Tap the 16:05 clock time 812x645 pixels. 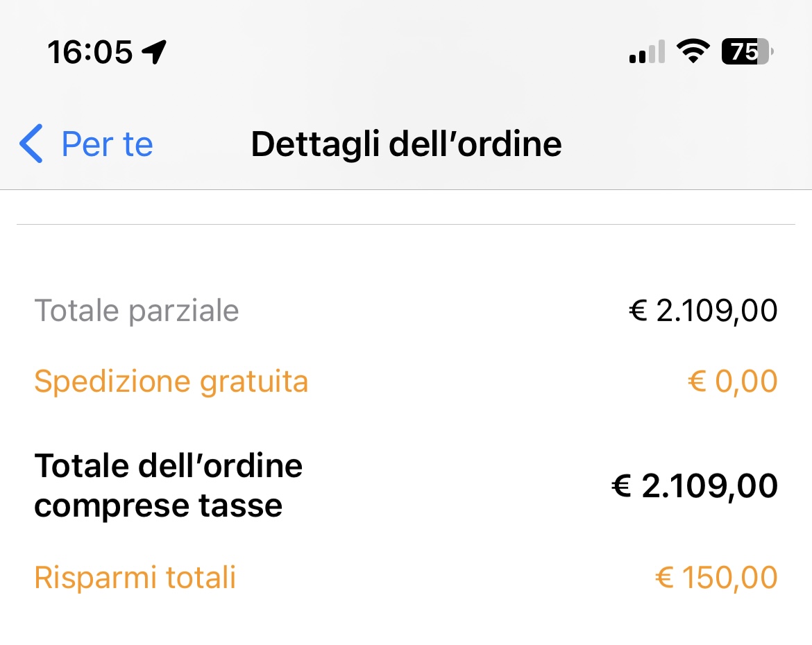[90, 51]
